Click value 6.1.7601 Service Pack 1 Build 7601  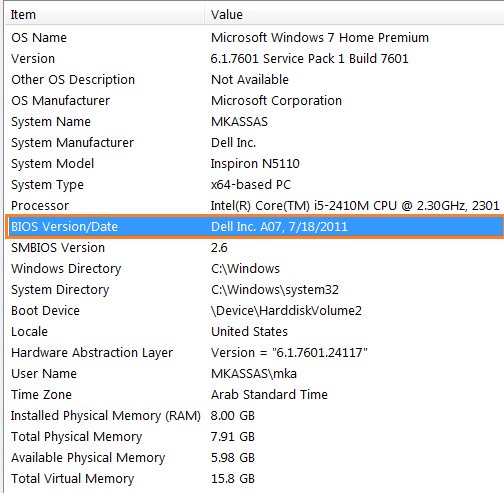pos(309,59)
